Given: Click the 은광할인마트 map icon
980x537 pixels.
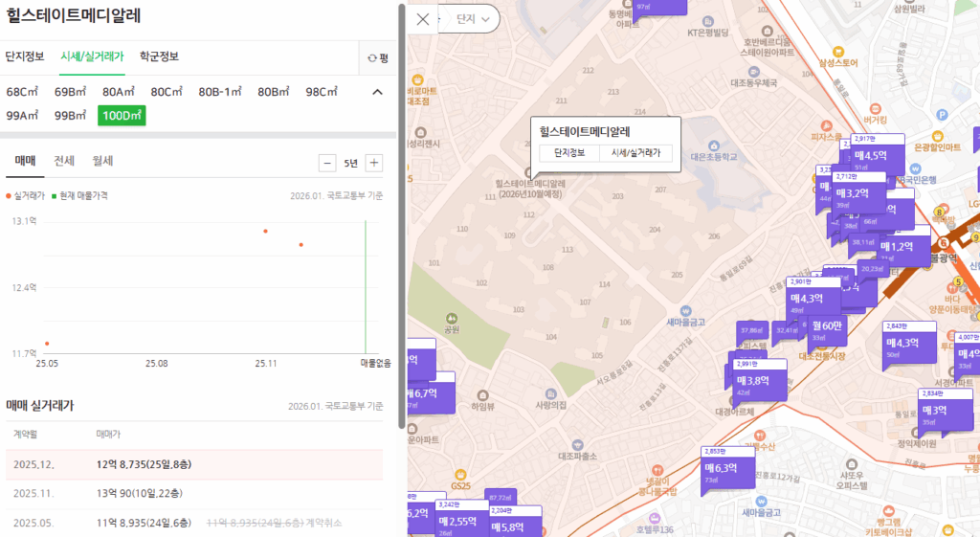Looking at the screenshot, I should pyautogui.click(x=937, y=136).
